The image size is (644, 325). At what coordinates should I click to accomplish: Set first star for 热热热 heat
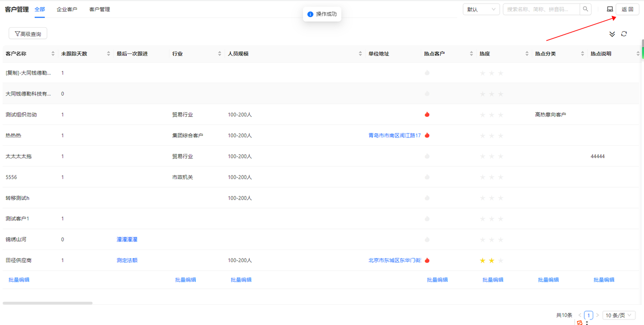pos(482,135)
